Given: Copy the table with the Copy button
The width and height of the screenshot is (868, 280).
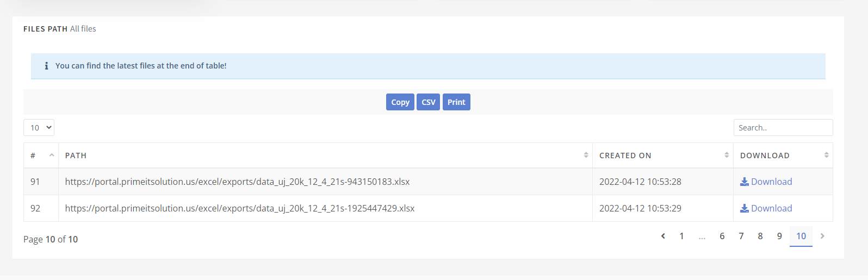Looking at the screenshot, I should 400,102.
